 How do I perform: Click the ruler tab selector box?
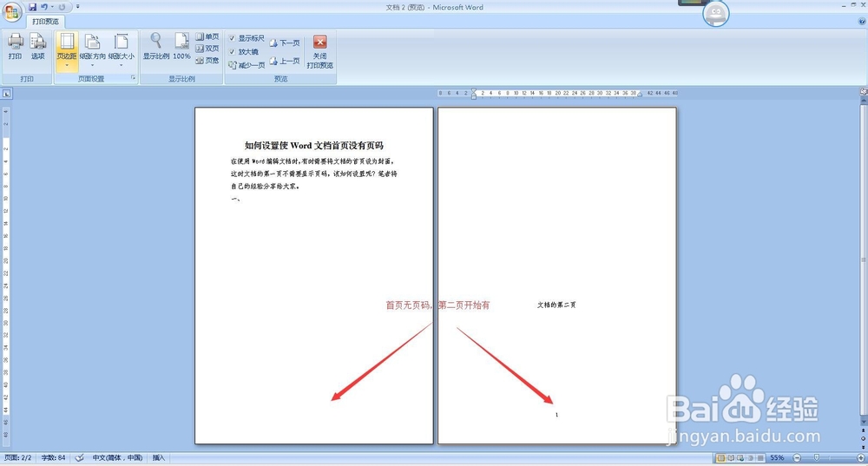click(x=7, y=94)
